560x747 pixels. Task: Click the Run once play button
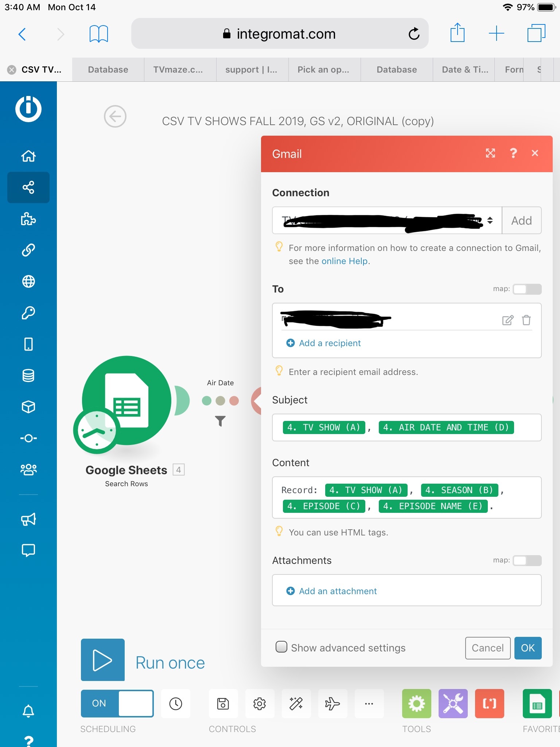(x=103, y=660)
